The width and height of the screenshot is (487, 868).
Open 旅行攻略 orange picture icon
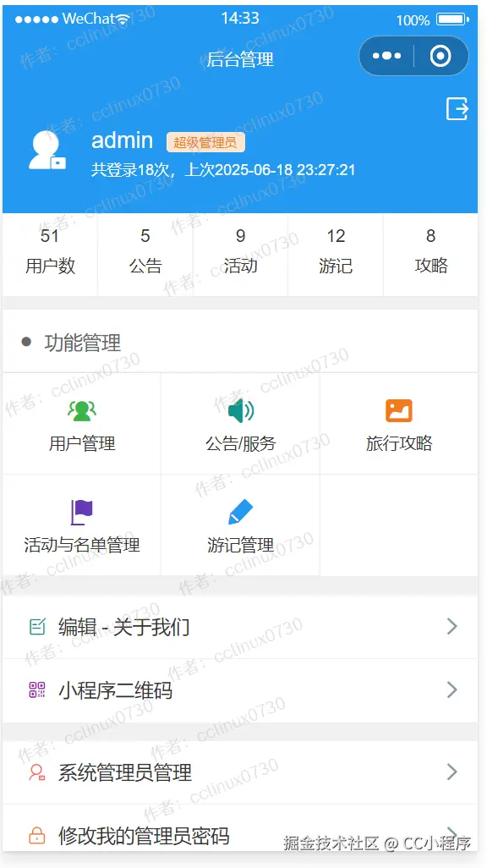pos(399,410)
